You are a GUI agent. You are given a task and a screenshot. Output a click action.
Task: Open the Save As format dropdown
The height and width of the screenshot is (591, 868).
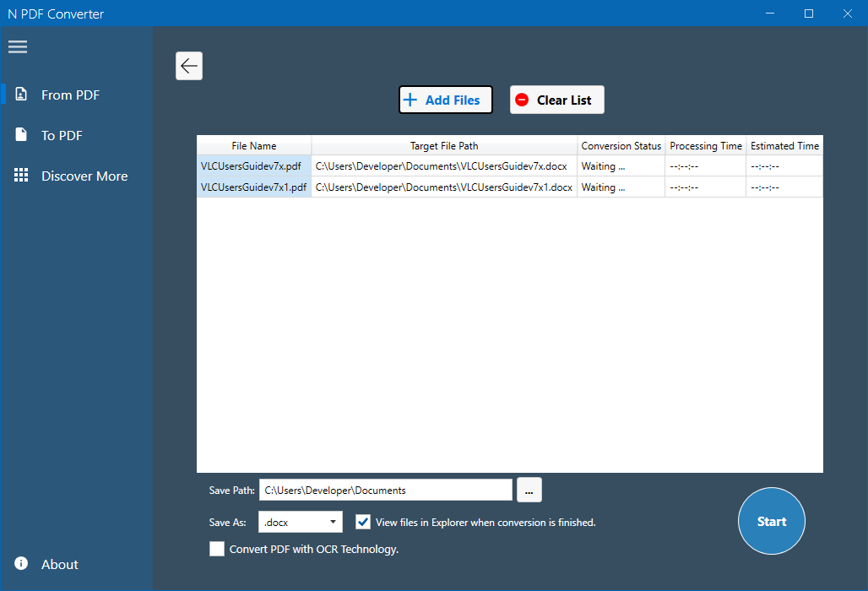(x=301, y=523)
